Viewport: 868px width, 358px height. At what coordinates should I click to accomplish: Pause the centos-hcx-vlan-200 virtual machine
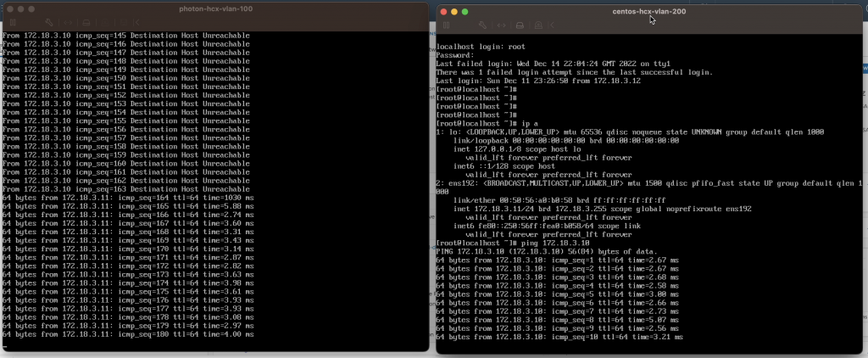click(x=447, y=25)
